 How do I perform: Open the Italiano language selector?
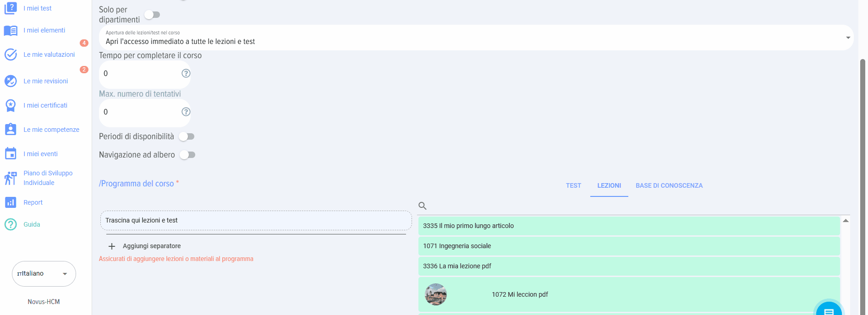click(44, 274)
